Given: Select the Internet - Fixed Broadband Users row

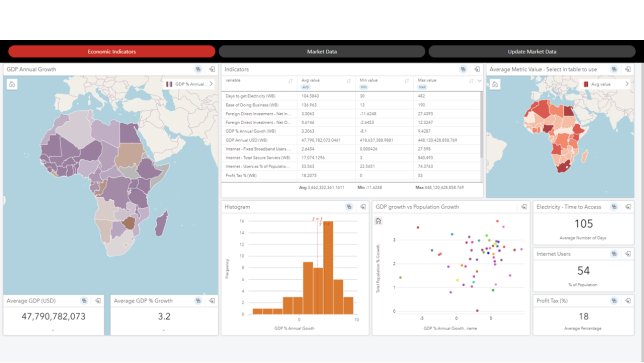Looking at the screenshot, I should [x=351, y=149].
